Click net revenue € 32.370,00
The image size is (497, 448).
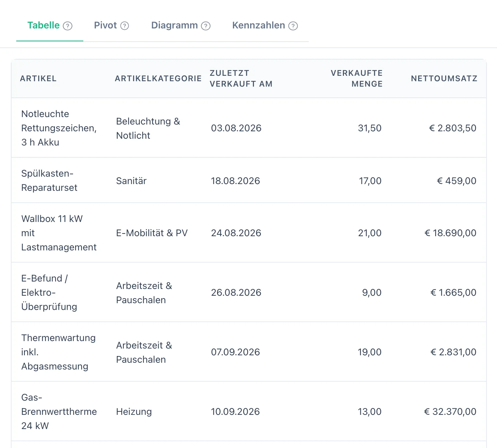(x=450, y=411)
